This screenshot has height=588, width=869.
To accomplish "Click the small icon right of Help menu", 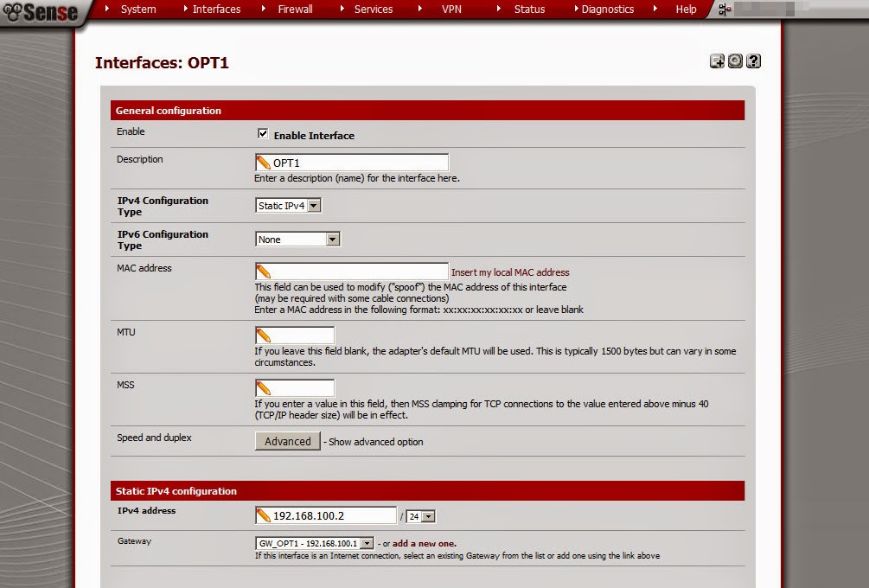I will [x=723, y=10].
